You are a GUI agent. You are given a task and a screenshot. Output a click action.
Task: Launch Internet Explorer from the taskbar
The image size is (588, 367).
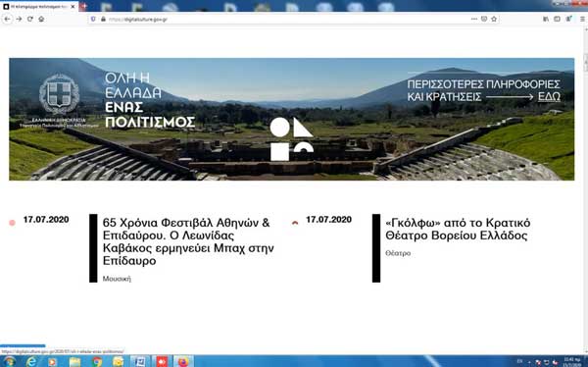31,361
